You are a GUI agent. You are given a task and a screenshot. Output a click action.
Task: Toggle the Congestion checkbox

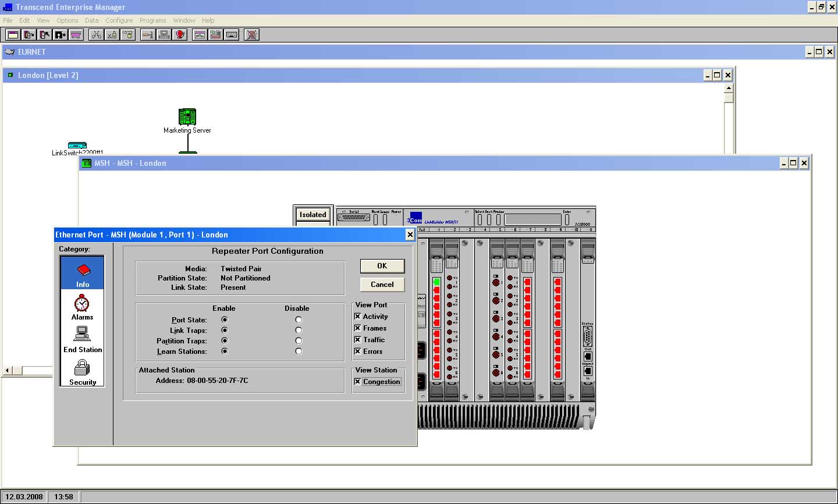[357, 381]
